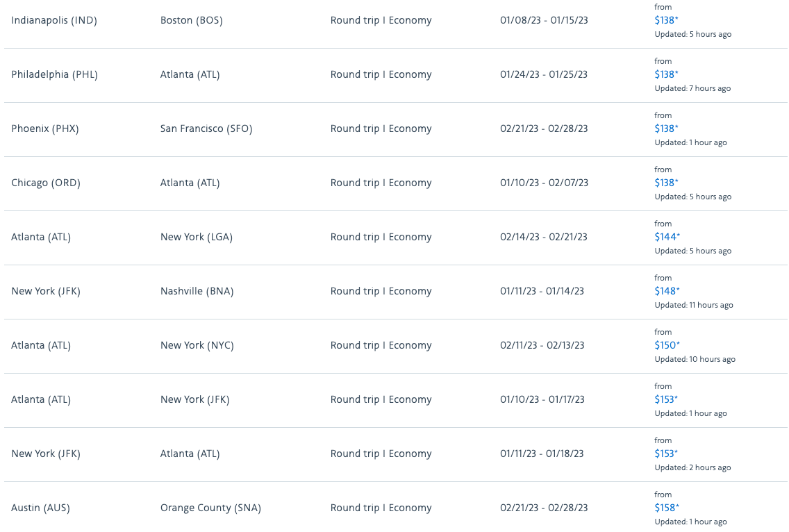The image size is (789, 532).
Task: Click the Philadelphia (PHL) origin cell
Action: click(x=54, y=74)
